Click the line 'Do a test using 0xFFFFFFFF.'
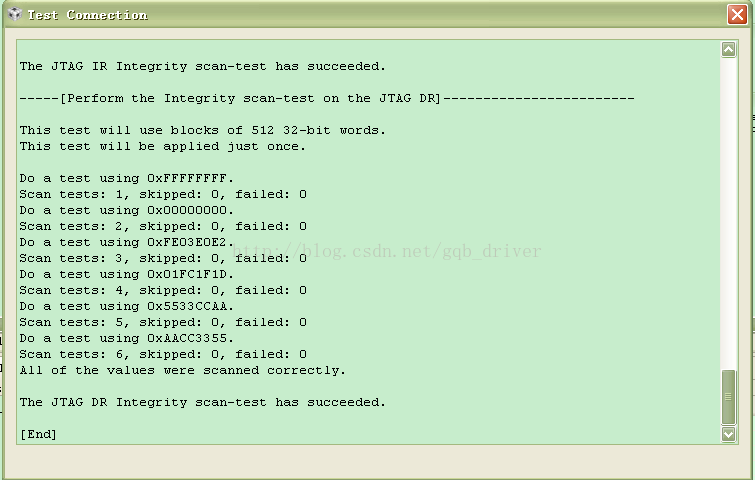 click(126, 178)
